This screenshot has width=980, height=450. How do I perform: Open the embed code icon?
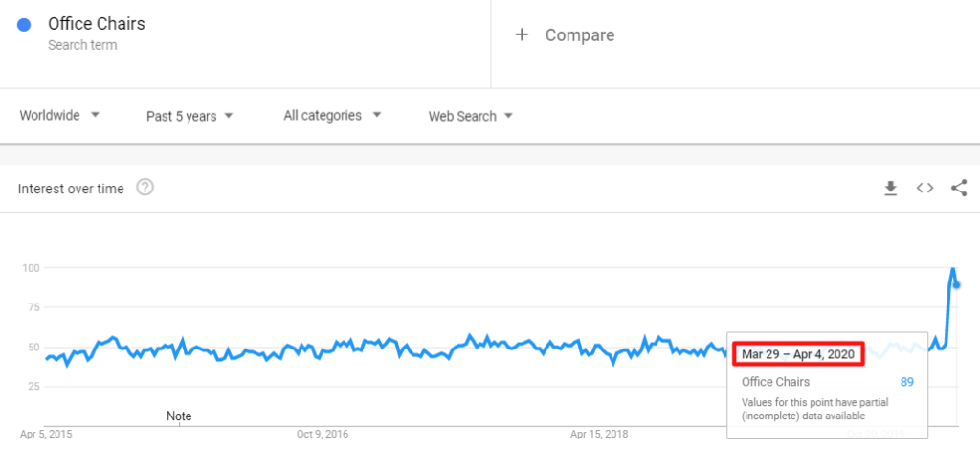(x=924, y=189)
